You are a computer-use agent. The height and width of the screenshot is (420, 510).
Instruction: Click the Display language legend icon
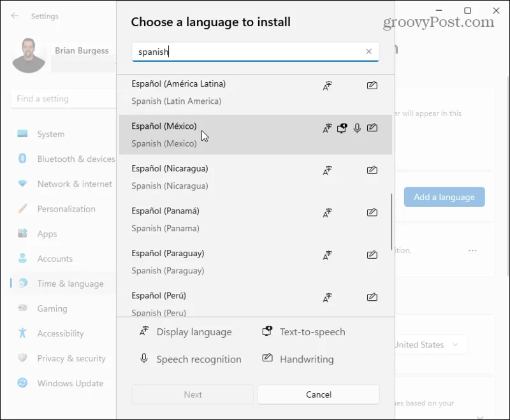[144, 331]
